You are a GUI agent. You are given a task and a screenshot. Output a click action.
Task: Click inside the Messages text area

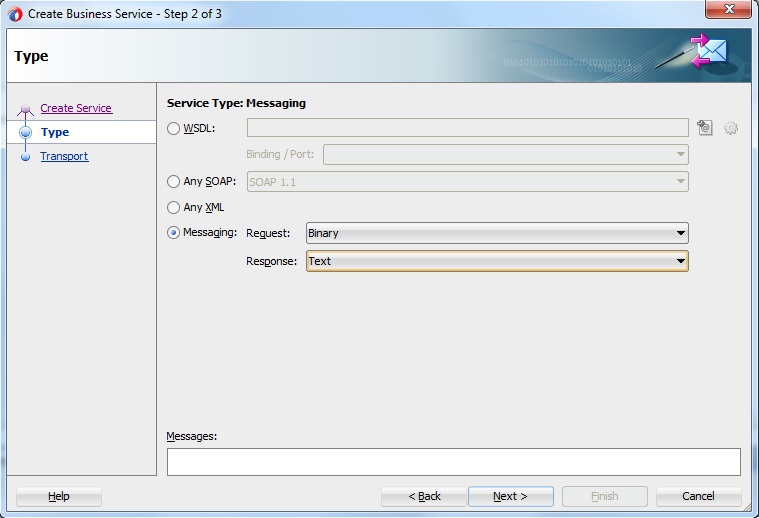(454, 462)
